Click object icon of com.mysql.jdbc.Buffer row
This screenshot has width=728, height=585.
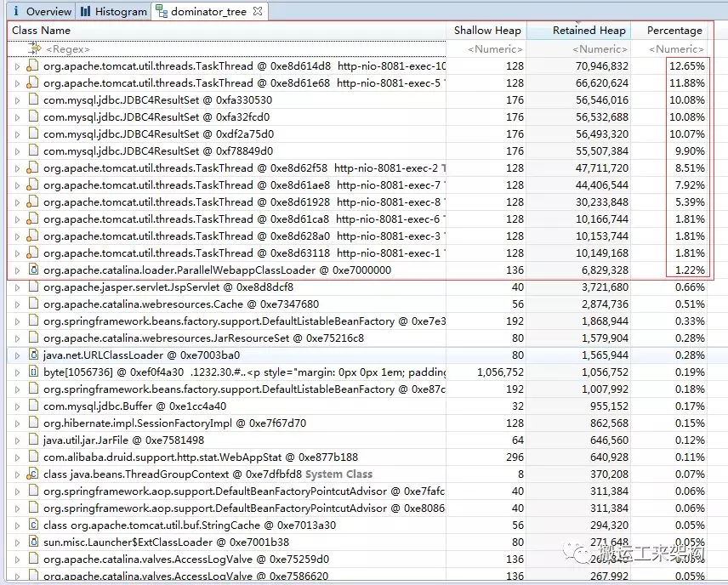(x=33, y=406)
